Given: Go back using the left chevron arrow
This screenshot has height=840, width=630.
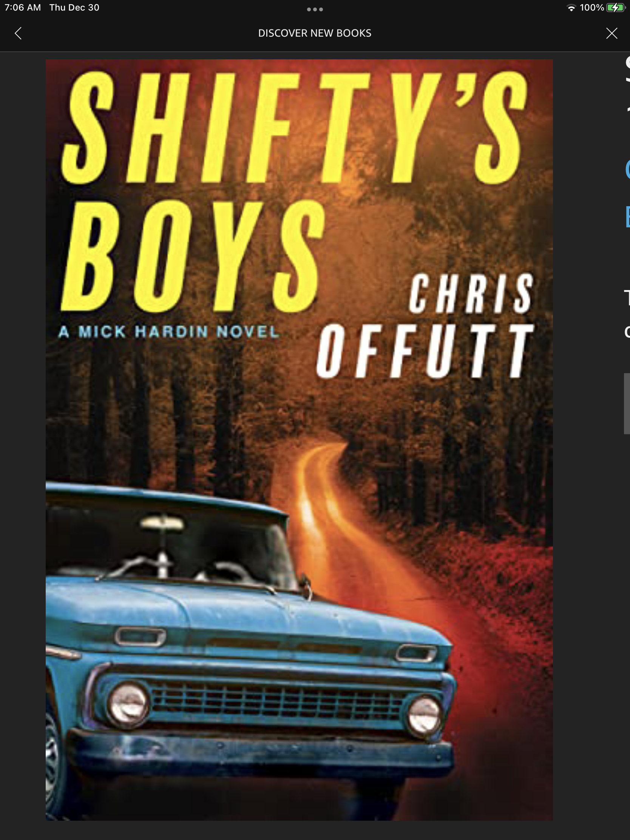Looking at the screenshot, I should point(18,33).
